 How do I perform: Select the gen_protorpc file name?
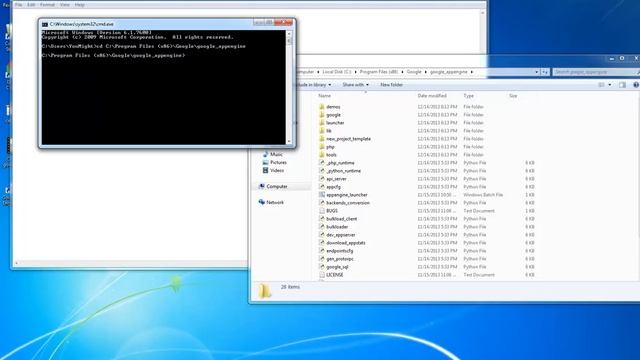tap(340, 259)
